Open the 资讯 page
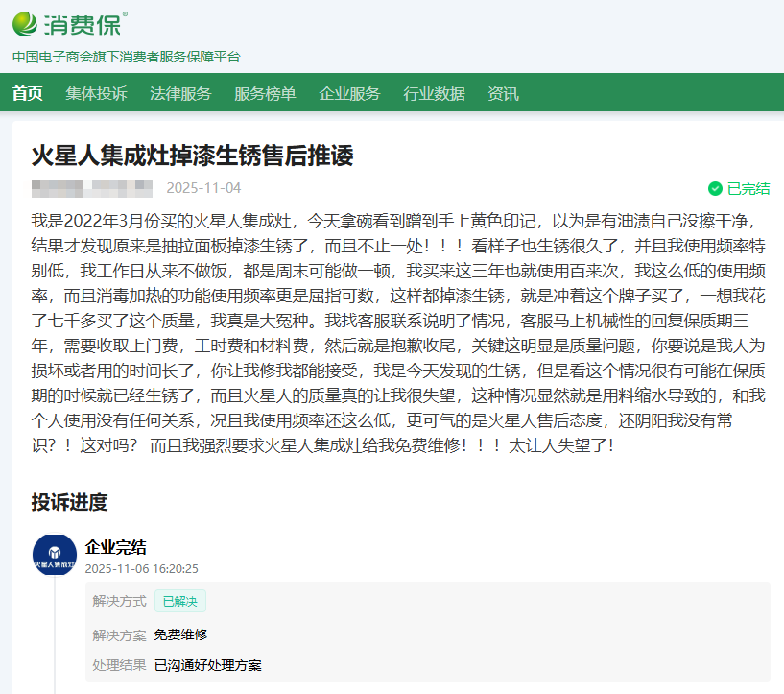This screenshot has width=784, height=694. [x=503, y=93]
